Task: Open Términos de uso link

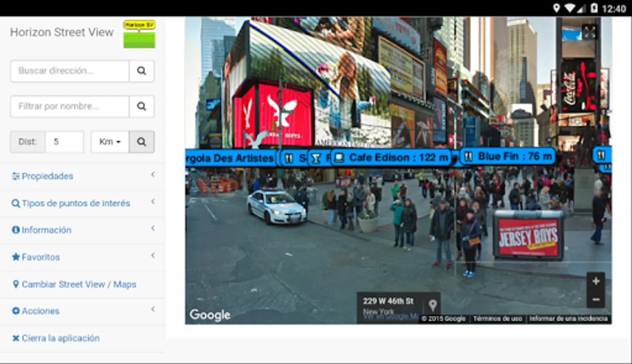Action: pyautogui.click(x=497, y=319)
